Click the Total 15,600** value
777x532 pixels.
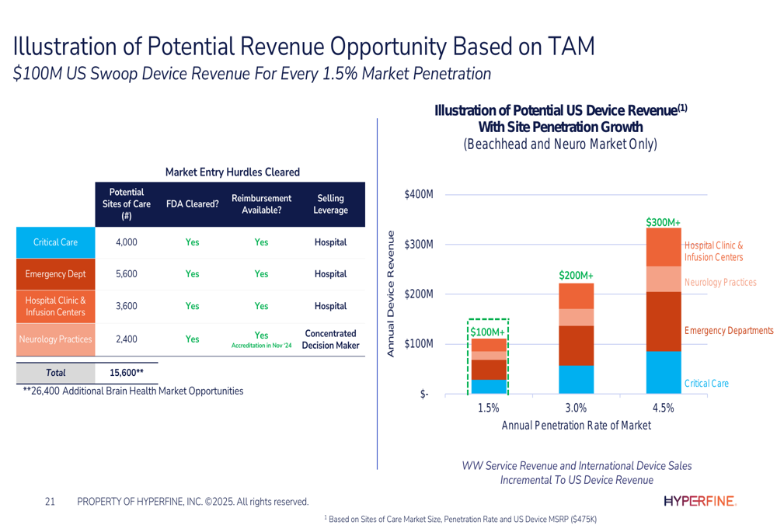click(127, 373)
